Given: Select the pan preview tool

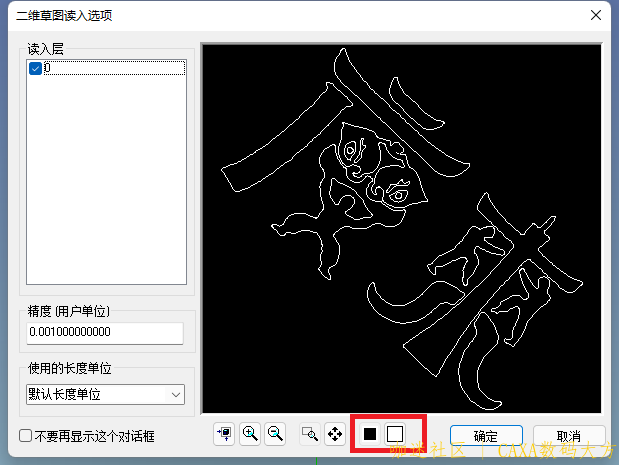Looking at the screenshot, I should [x=335, y=434].
